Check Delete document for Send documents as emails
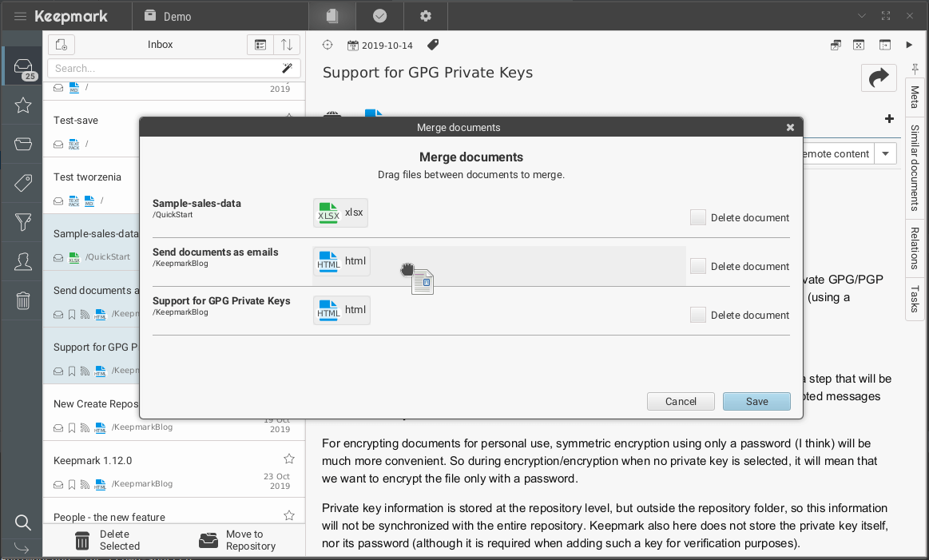Screen dimensions: 929x560 pos(698,267)
